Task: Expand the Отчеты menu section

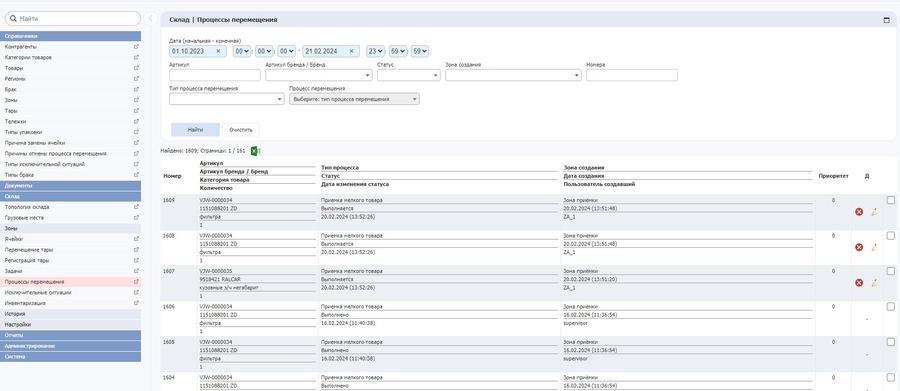Action: (71, 335)
